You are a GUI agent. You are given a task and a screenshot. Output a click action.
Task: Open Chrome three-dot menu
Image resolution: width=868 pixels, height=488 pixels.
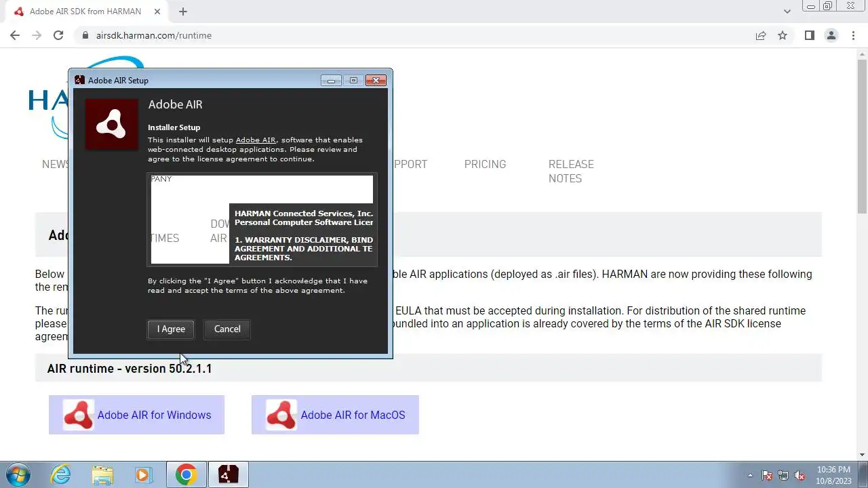[853, 35]
